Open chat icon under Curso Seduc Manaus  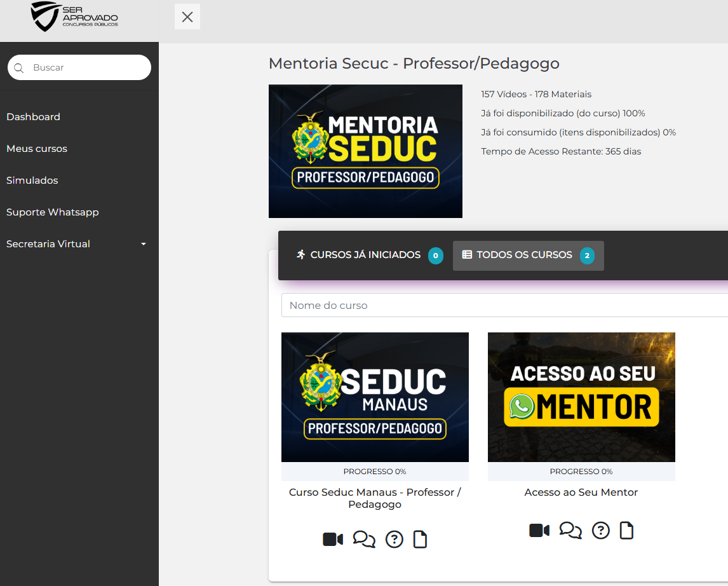click(x=364, y=540)
